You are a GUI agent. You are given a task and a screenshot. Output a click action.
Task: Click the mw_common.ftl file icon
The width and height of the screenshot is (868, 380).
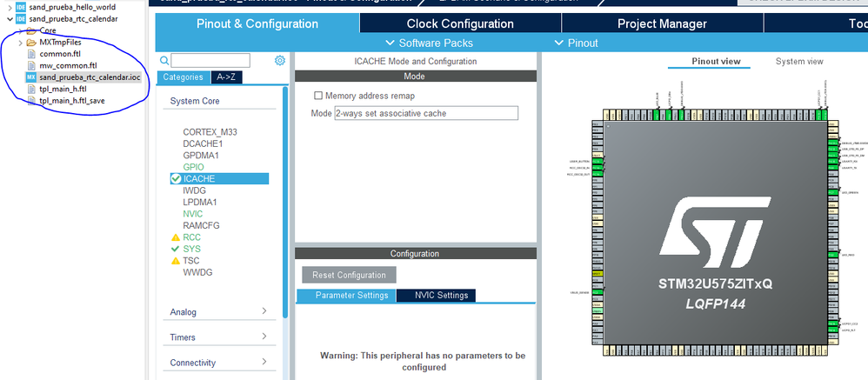pos(31,66)
